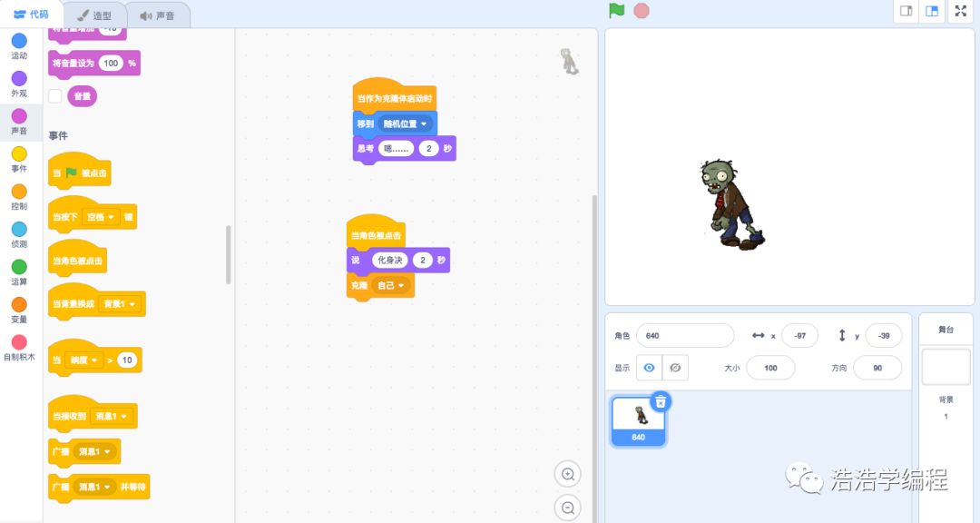Edit the sprite x position field

[800, 336]
